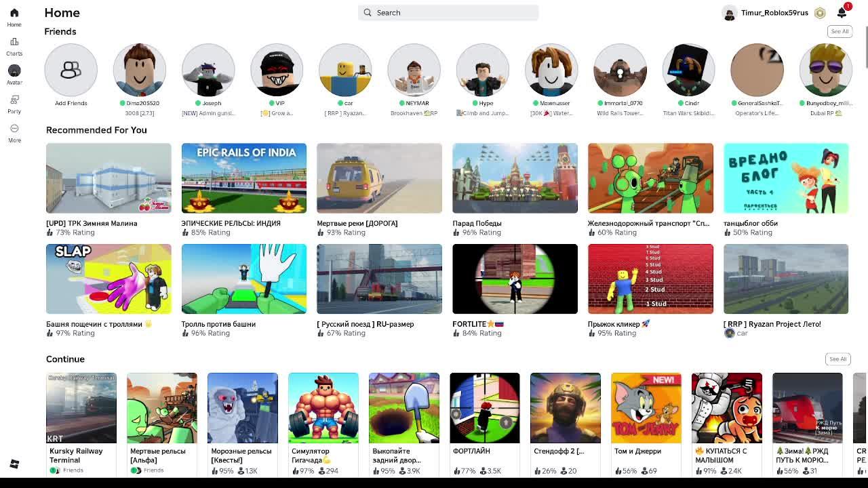Screen dimensions: 868x488
Task: Open friend Immortal_0770's avatar
Action: point(620,70)
